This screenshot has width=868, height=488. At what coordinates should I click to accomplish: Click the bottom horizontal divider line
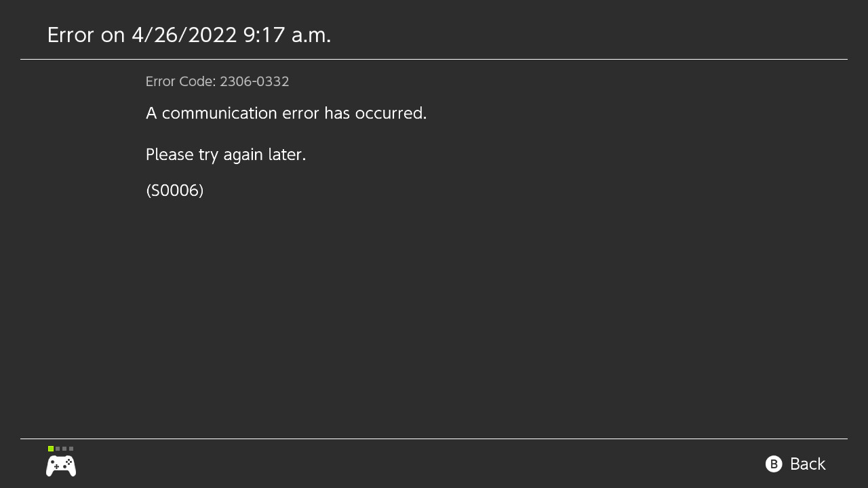[434, 439]
